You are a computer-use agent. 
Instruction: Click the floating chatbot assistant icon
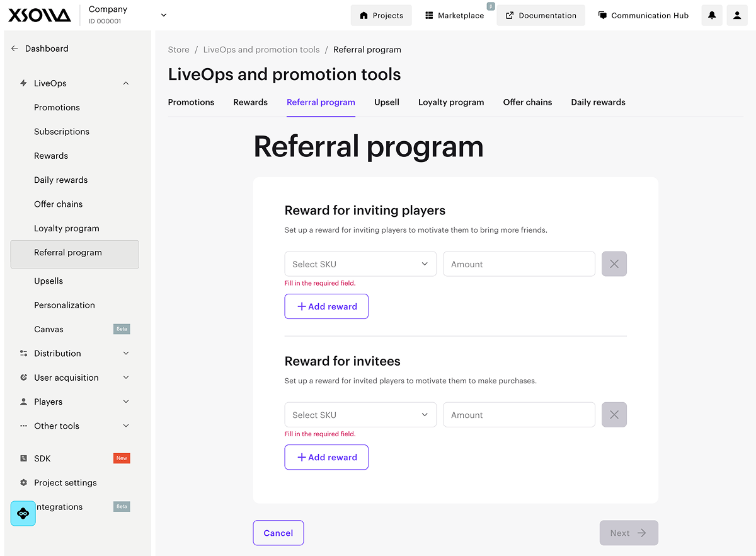[x=23, y=514]
